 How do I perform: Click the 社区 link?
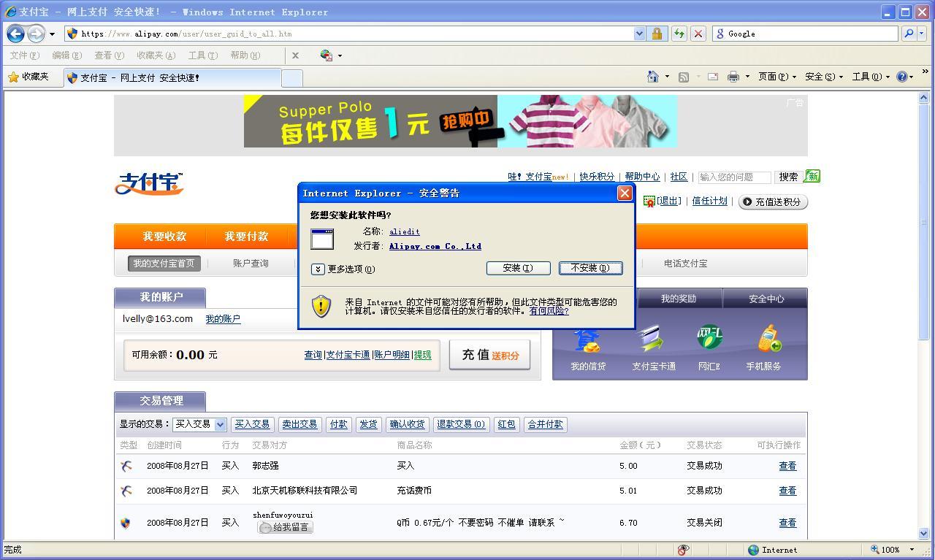[679, 177]
